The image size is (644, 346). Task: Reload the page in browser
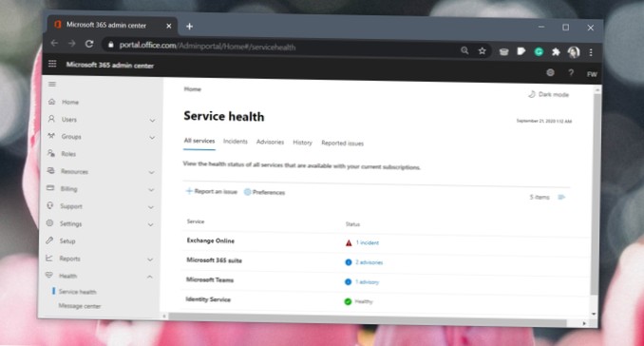click(89, 44)
